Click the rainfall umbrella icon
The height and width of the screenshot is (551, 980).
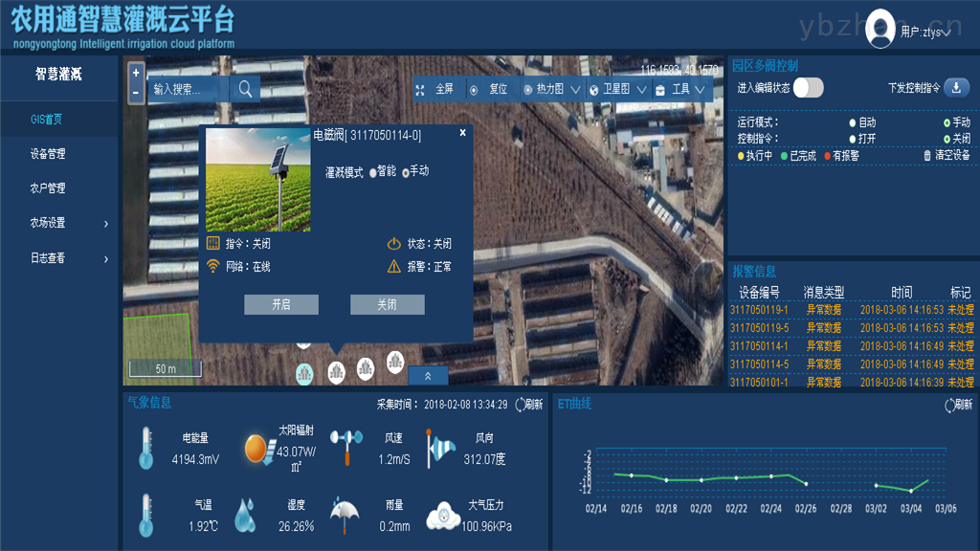pos(345,516)
